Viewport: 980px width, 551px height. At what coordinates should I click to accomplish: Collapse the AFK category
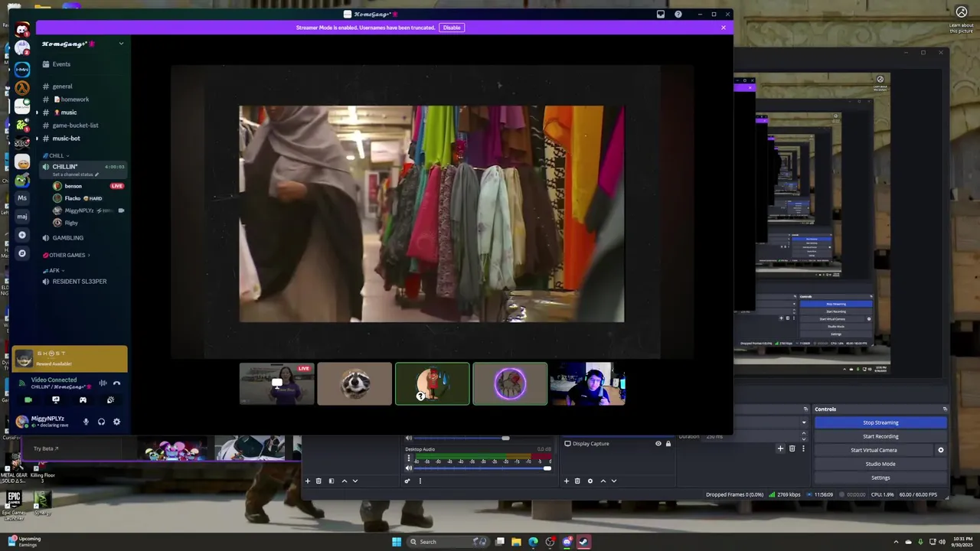[54, 270]
